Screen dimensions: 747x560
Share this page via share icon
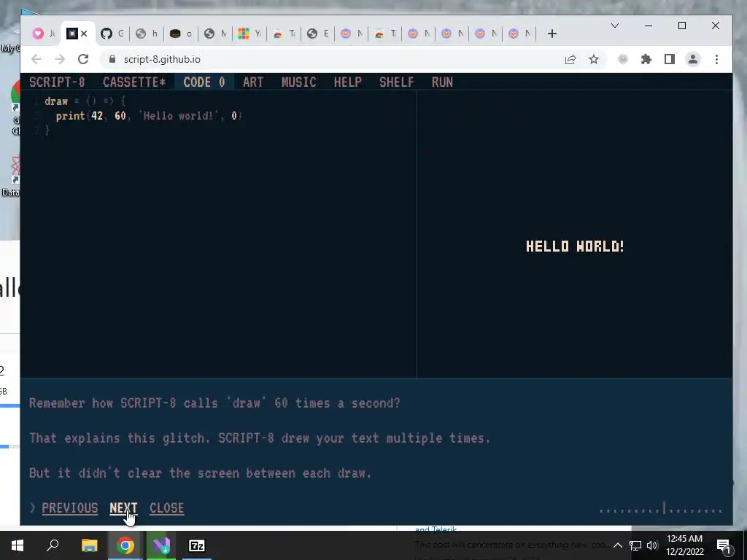point(570,59)
